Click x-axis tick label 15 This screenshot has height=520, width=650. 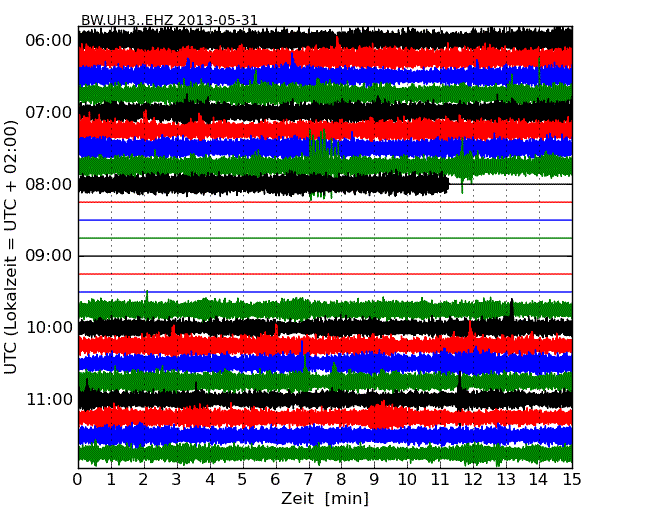pyautogui.click(x=572, y=479)
